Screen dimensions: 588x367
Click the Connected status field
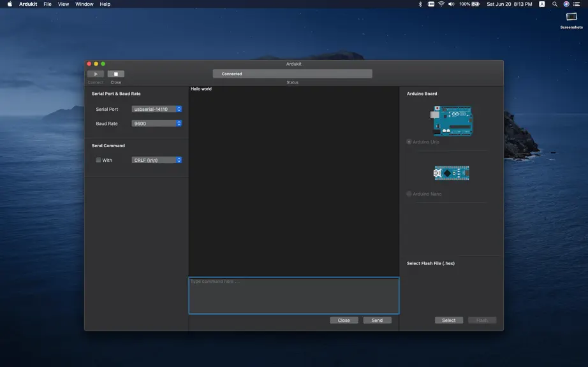pos(293,74)
